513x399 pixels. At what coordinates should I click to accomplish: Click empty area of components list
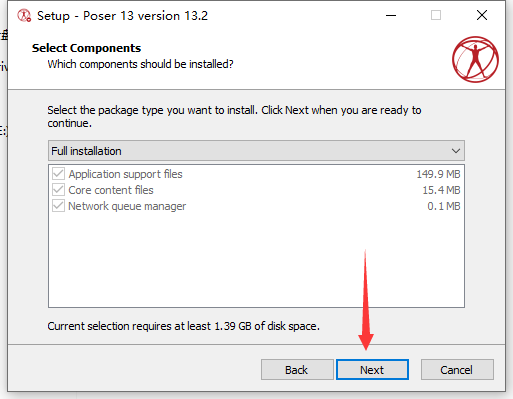(x=256, y=260)
